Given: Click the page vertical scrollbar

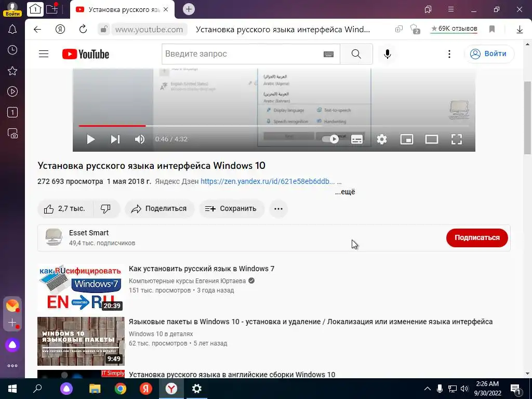Looking at the screenshot, I should pyautogui.click(x=527, y=118).
